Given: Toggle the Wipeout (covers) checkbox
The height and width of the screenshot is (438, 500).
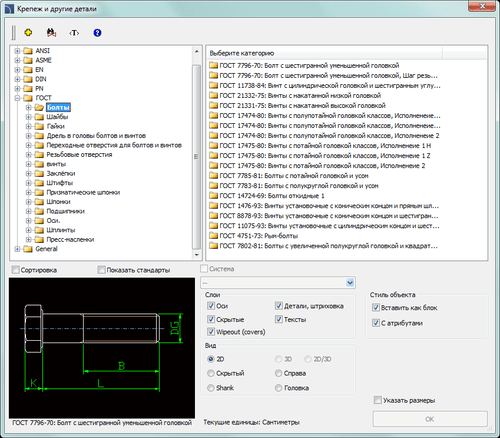Looking at the screenshot, I should (x=211, y=332).
